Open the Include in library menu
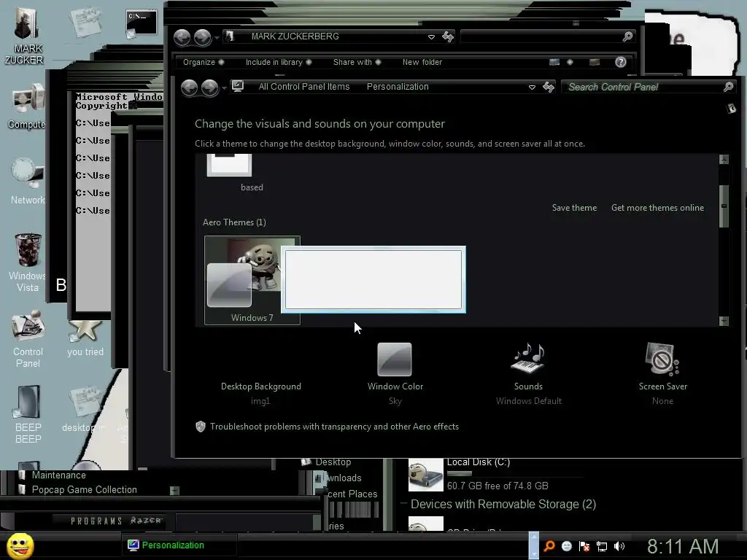747x560 pixels. (x=279, y=62)
